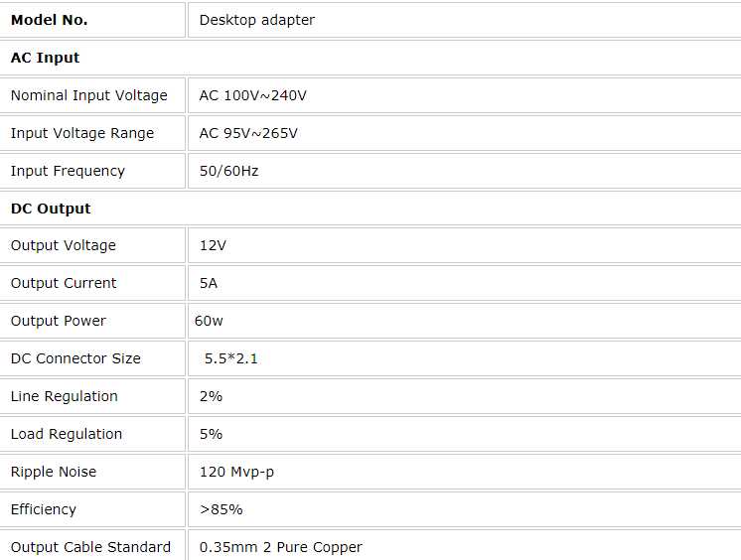This screenshot has width=741, height=560.
Task: Select the ">85%" efficiency value
Action: 222,509
